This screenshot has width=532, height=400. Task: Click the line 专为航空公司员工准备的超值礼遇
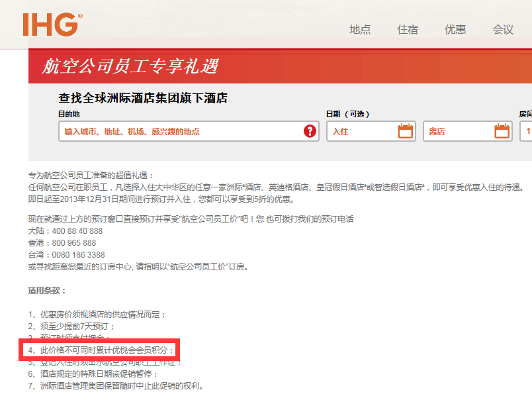tap(91, 175)
